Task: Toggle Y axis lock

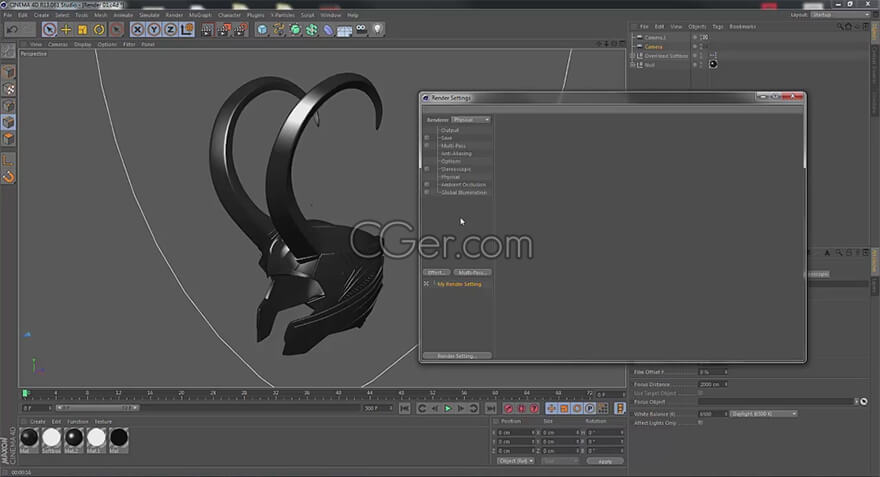Action: pos(154,30)
